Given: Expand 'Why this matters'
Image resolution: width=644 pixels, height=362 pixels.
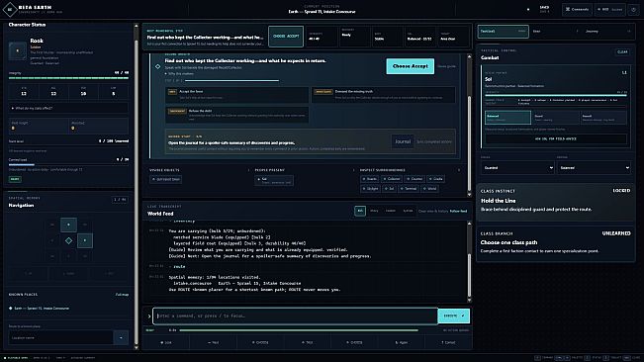Looking at the screenshot, I should [179, 74].
